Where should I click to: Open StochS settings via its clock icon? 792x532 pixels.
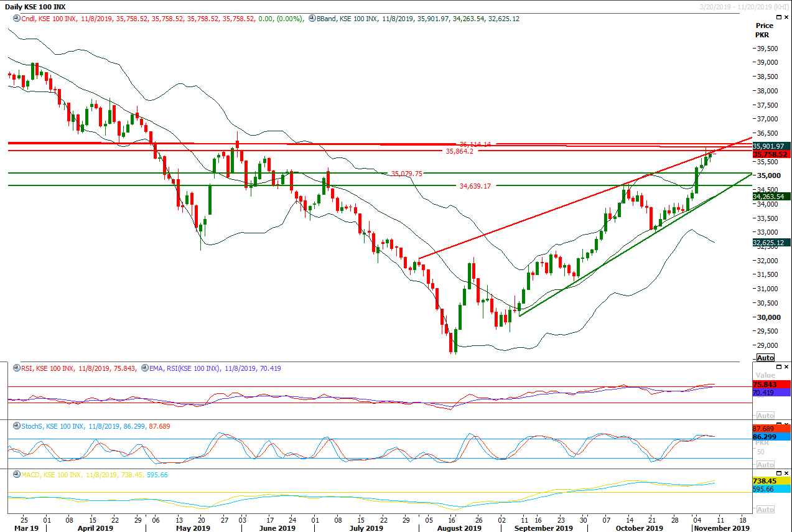[x=17, y=426]
